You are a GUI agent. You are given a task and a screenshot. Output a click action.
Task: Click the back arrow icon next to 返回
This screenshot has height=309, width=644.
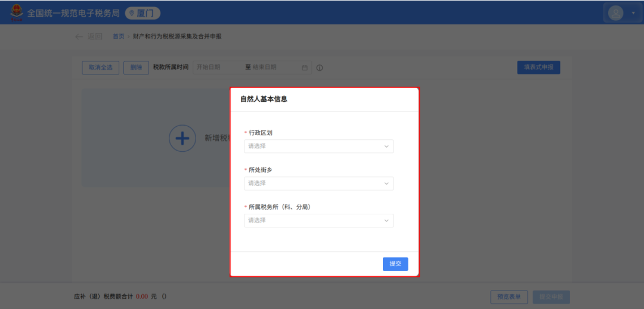(x=79, y=36)
